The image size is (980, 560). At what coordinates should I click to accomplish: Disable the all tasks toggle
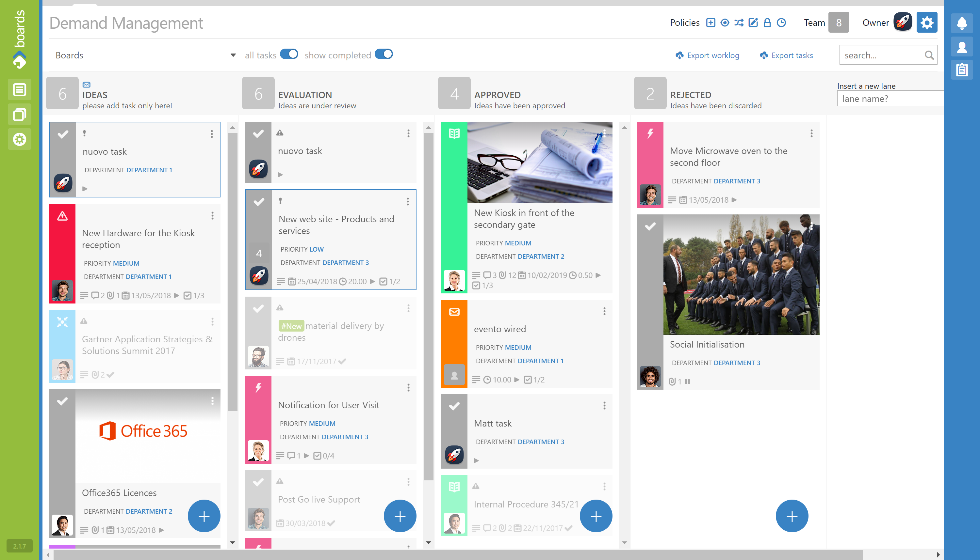(x=290, y=54)
